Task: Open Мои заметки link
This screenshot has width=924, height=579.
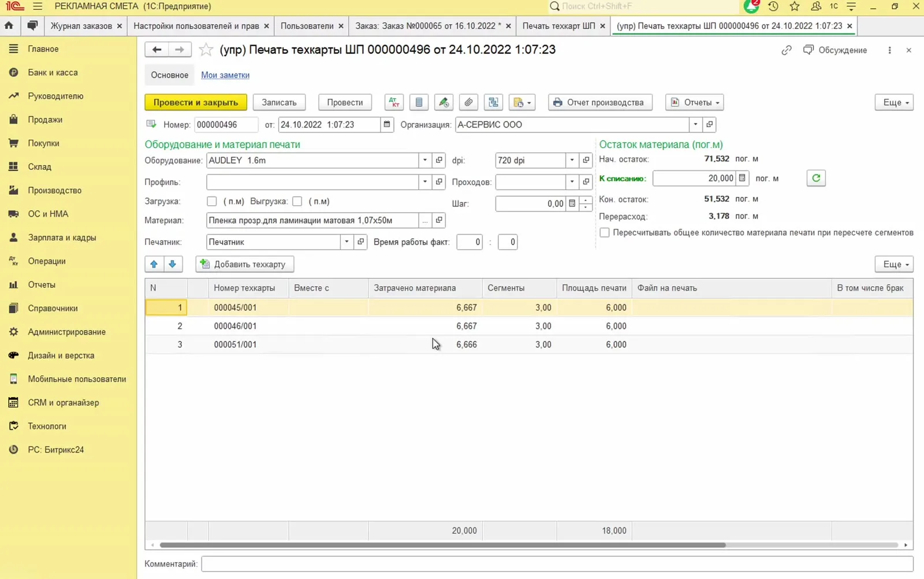Action: pyautogui.click(x=225, y=75)
